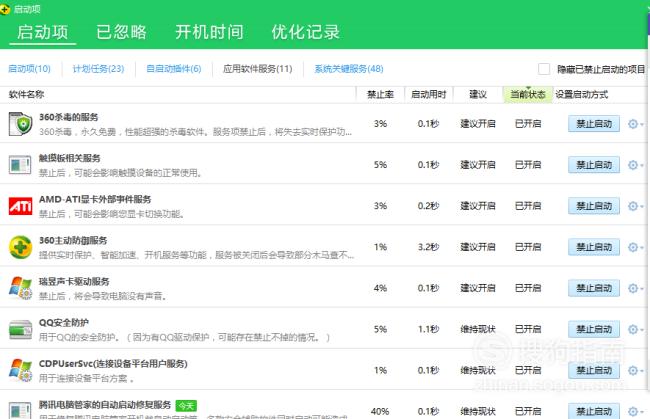Click the QQ安全防护 row icon

(20, 329)
